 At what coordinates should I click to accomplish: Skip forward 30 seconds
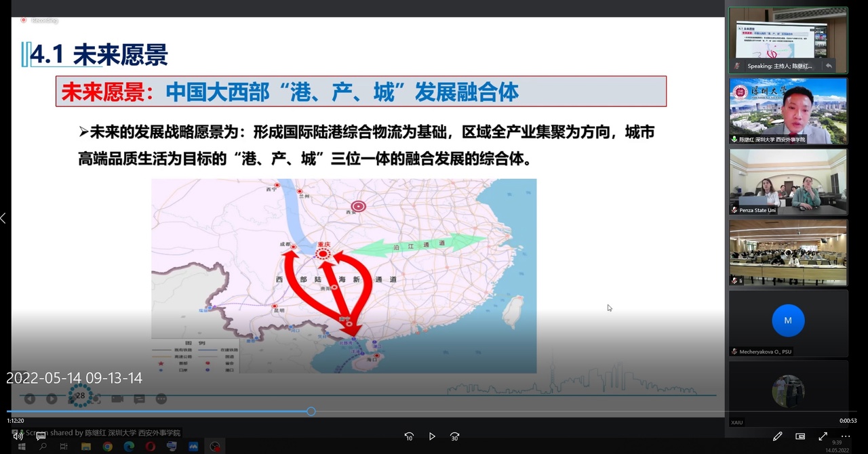tap(455, 436)
